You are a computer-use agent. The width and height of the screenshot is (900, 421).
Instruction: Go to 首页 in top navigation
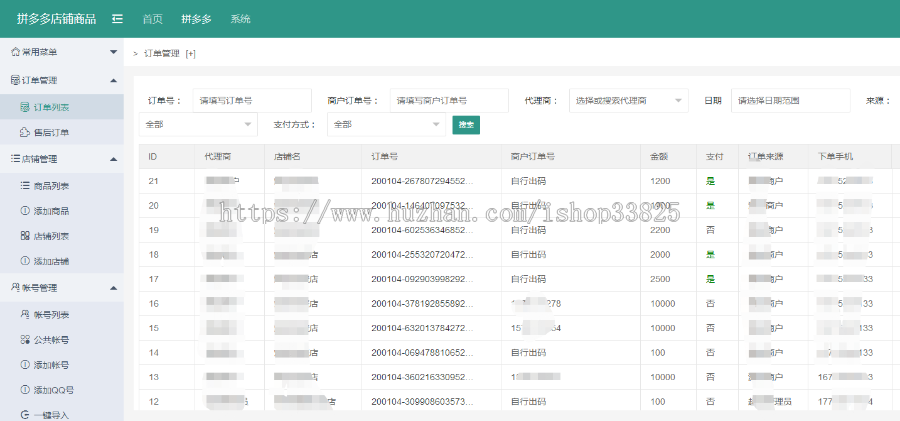153,19
